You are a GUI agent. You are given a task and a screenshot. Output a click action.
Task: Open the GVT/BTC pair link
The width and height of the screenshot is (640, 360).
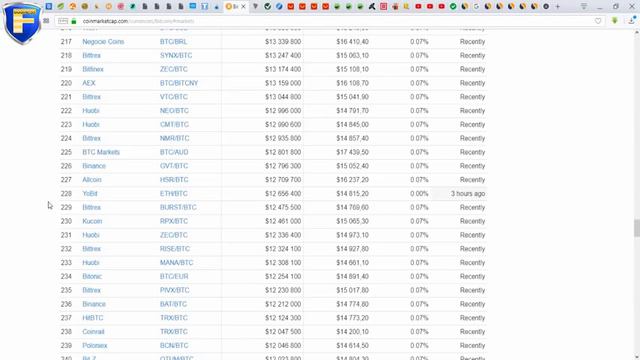(x=174, y=166)
